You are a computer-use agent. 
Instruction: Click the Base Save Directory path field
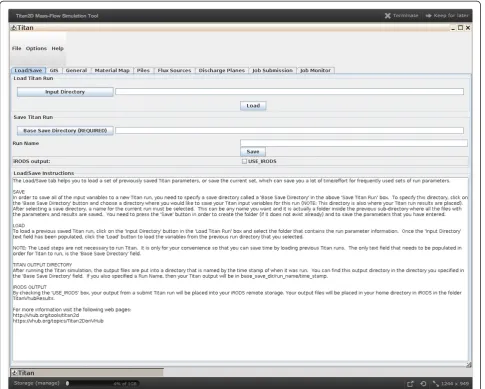pyautogui.click(x=289, y=131)
